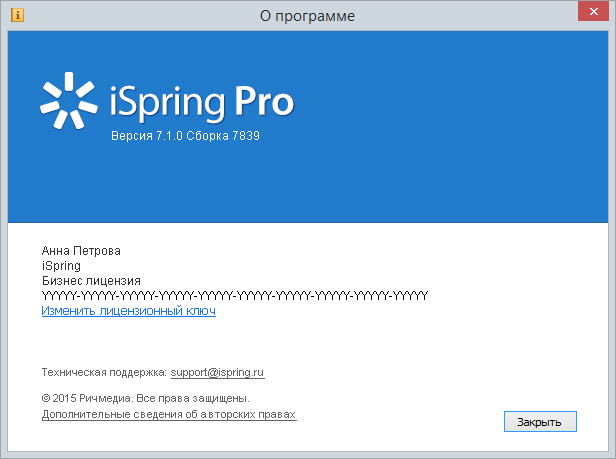
Task: Click the О программе window title
Action: pos(307,16)
